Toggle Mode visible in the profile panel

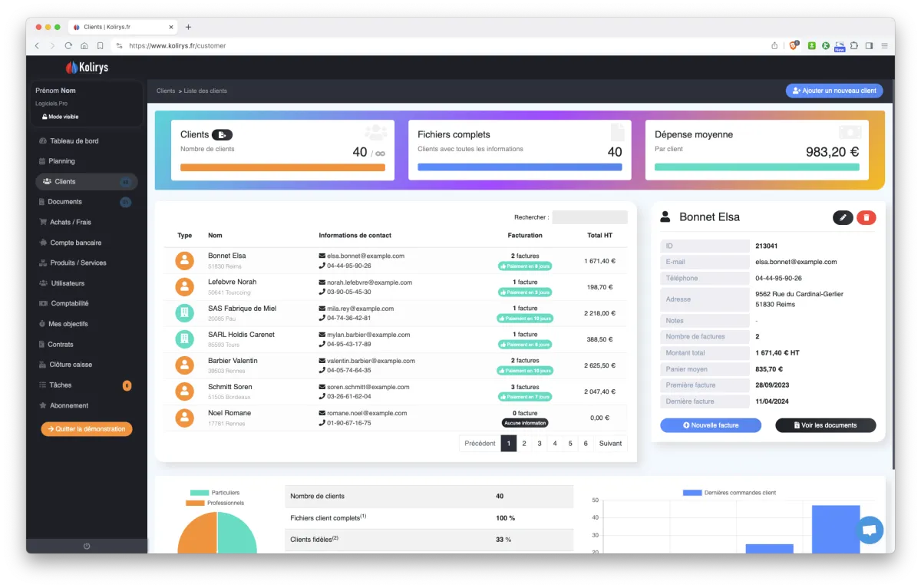60,117
